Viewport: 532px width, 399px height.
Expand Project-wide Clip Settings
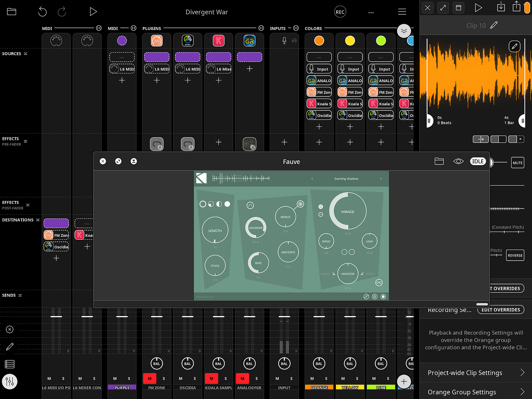click(475, 373)
